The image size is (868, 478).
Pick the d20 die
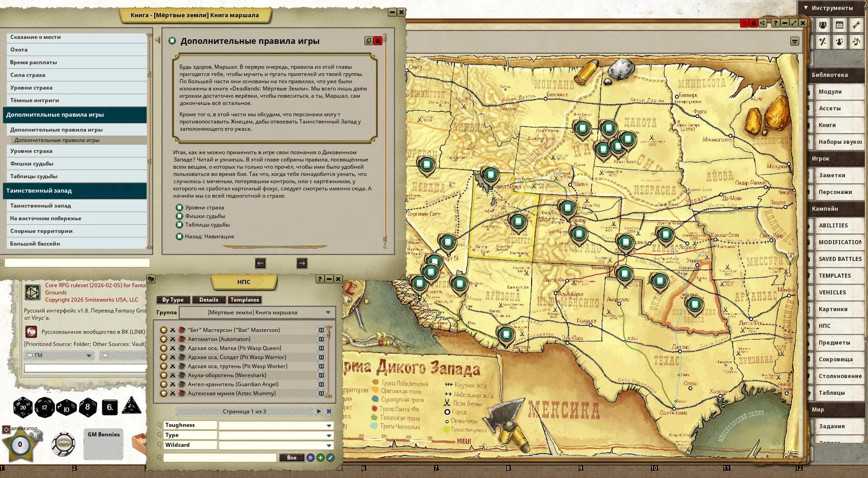point(23,407)
